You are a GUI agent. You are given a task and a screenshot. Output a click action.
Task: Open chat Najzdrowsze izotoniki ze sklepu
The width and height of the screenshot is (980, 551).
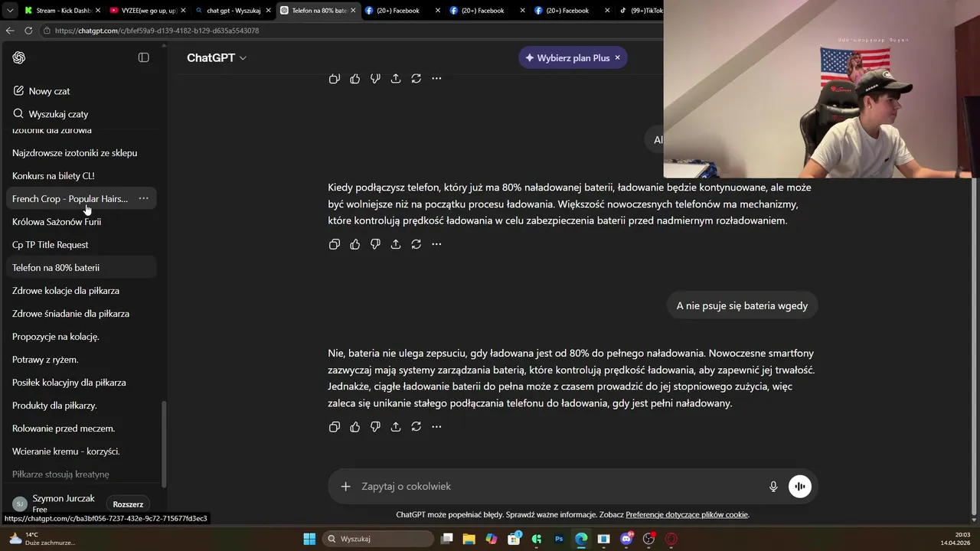[x=81, y=152]
